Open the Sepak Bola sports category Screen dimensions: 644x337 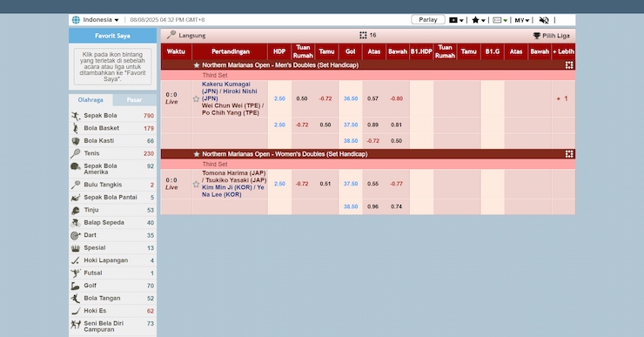[112, 116]
